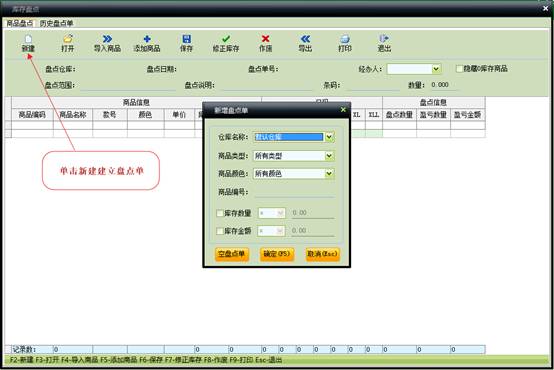Open the 经办人 dropdown
Viewport: 554px width, 370px height.
tap(436, 69)
